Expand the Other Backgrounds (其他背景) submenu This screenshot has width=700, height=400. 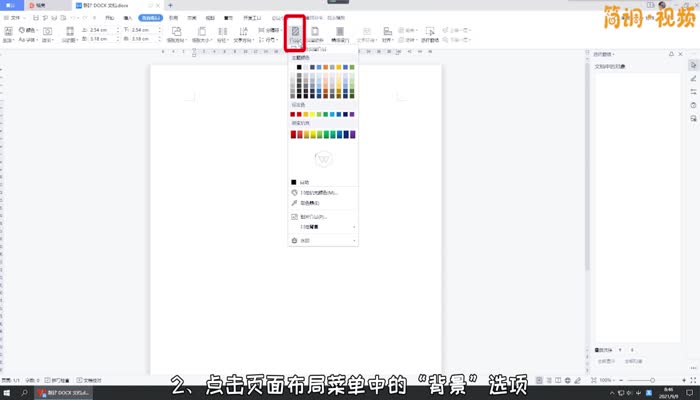(x=320, y=227)
